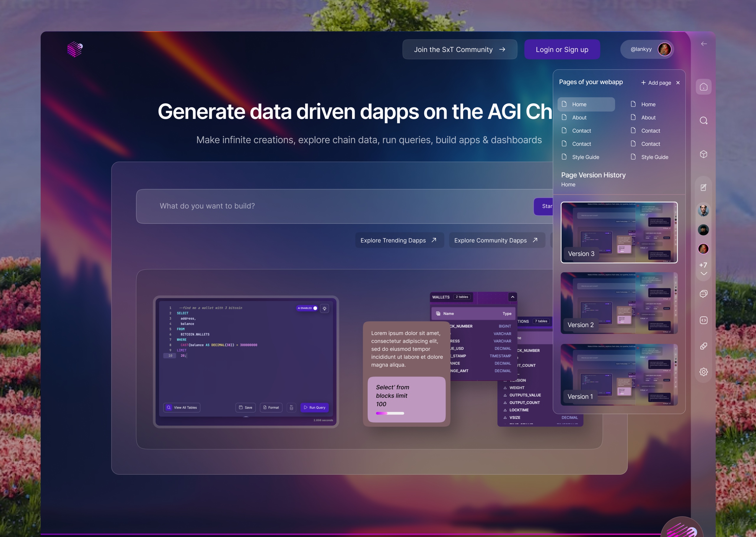Click the What do you want to build field
Image resolution: width=756 pixels, height=537 pixels.
[344, 206]
